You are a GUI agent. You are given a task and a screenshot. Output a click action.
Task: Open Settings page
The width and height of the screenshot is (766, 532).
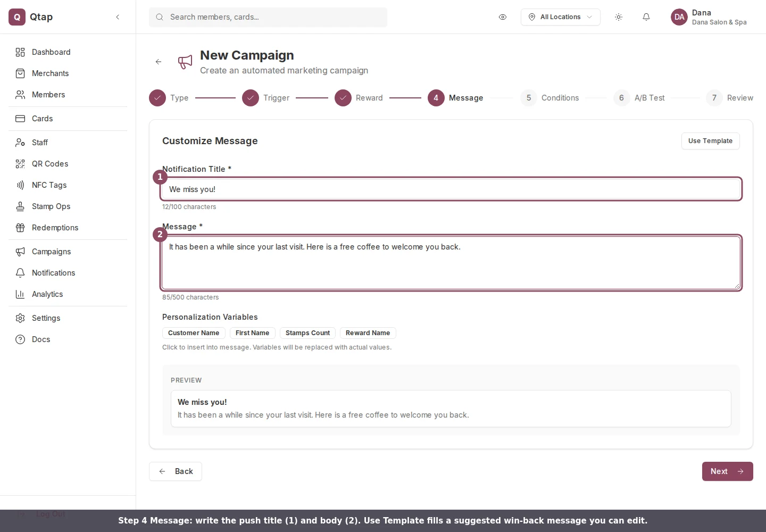(68, 318)
